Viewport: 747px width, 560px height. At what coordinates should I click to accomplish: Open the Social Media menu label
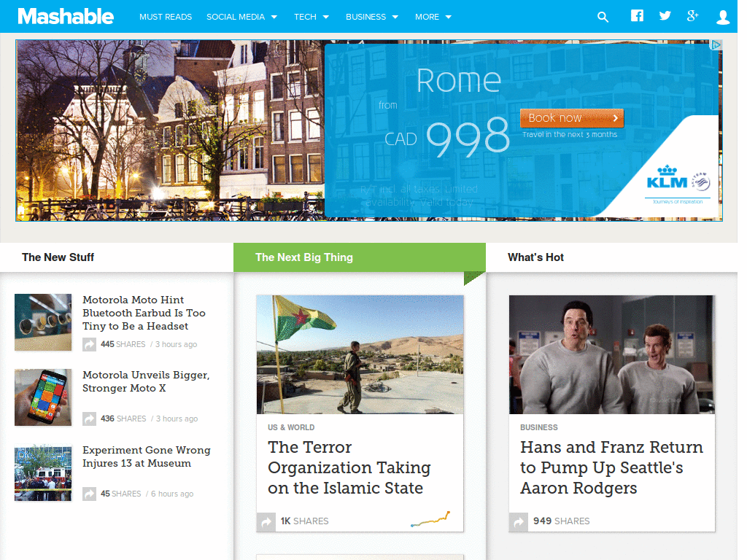pos(236,17)
